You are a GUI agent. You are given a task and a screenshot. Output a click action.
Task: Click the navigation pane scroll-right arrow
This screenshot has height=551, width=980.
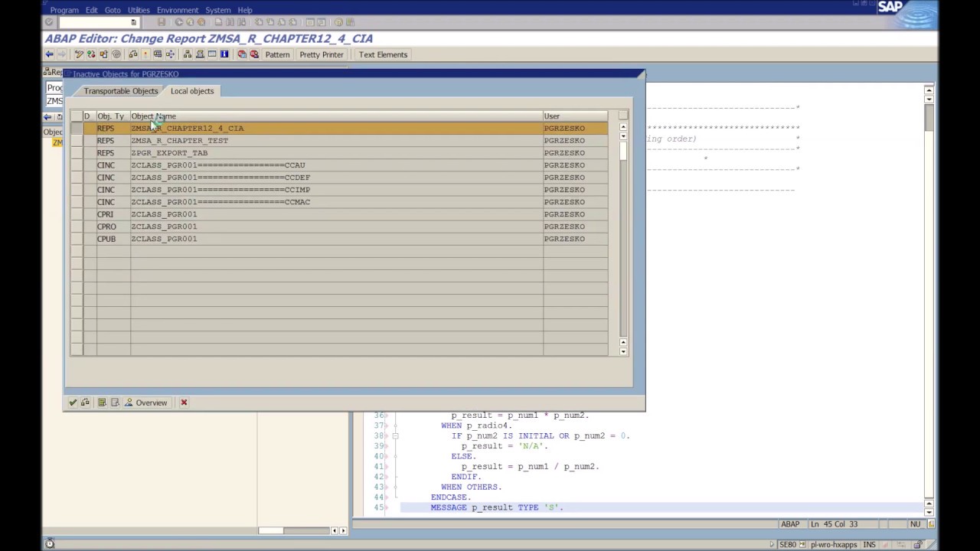pos(343,530)
